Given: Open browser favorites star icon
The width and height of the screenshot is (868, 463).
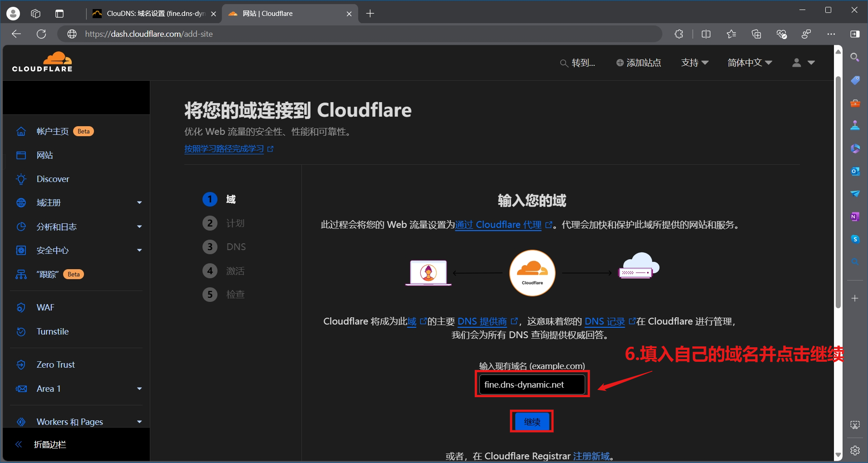Looking at the screenshot, I should pyautogui.click(x=731, y=34).
